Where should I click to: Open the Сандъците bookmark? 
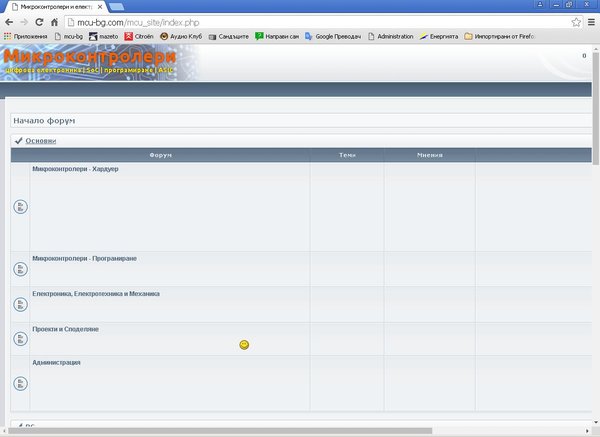coord(228,36)
